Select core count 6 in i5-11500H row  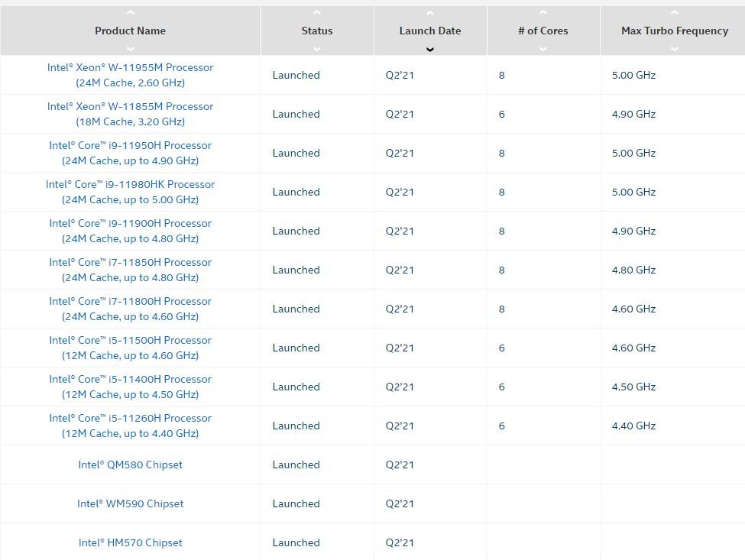(x=502, y=348)
